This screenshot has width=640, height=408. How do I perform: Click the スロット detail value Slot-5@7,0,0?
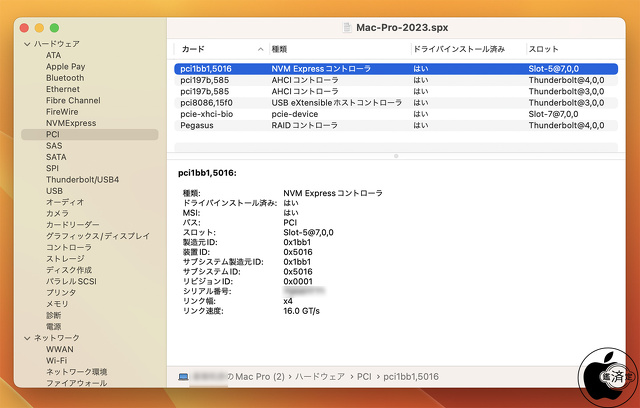tap(308, 233)
